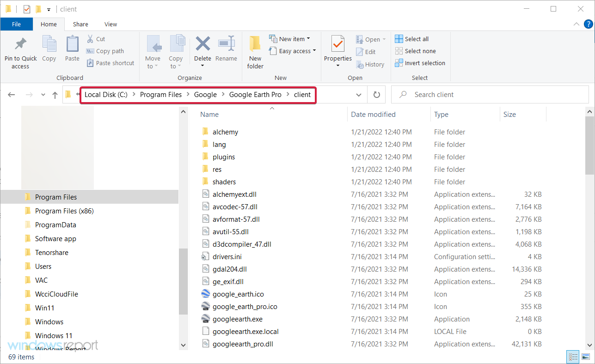Image resolution: width=595 pixels, height=364 pixels.
Task: Click the Refresh button beside address bar
Action: [377, 95]
